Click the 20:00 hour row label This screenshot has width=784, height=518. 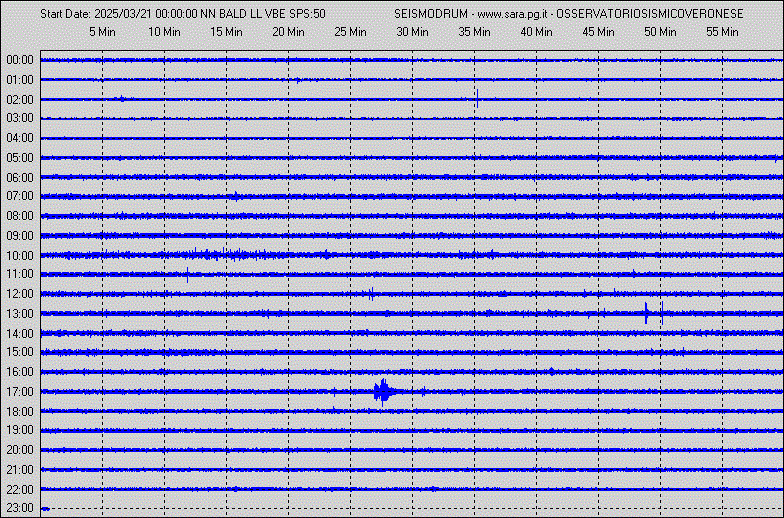20,450
